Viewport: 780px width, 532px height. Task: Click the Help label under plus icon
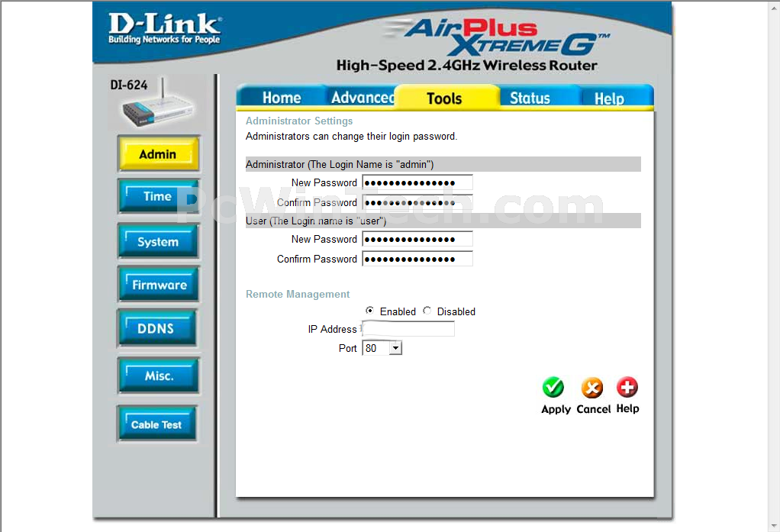(x=627, y=408)
